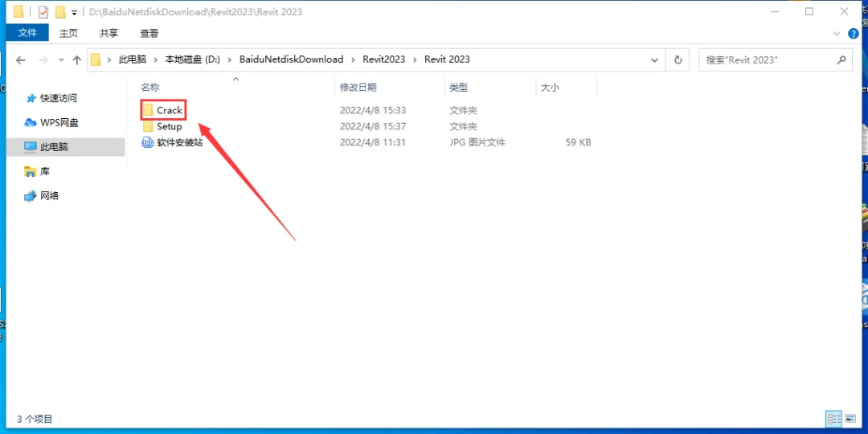Switch to large icons view in status bar

[851, 419]
